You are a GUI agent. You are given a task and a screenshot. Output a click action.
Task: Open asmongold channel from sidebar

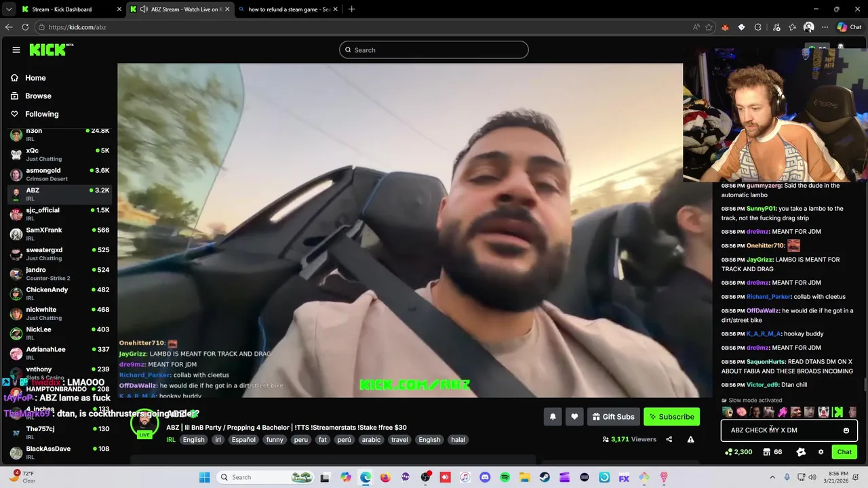point(60,174)
